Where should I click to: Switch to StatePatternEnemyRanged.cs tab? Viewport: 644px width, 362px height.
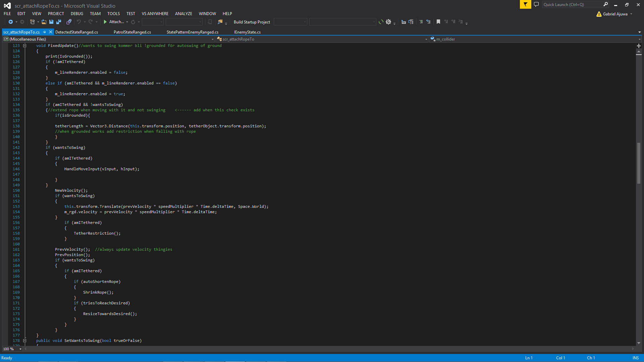(x=192, y=32)
